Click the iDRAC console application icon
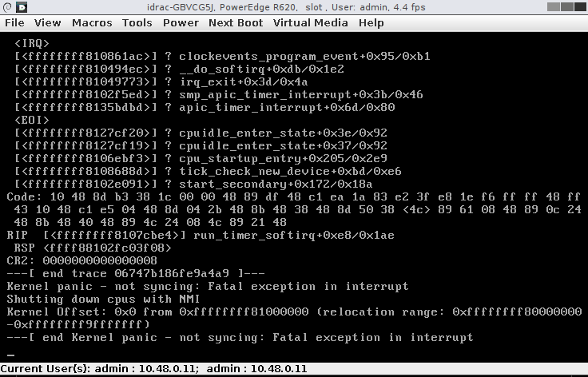588x377 pixels. pos(22,6)
